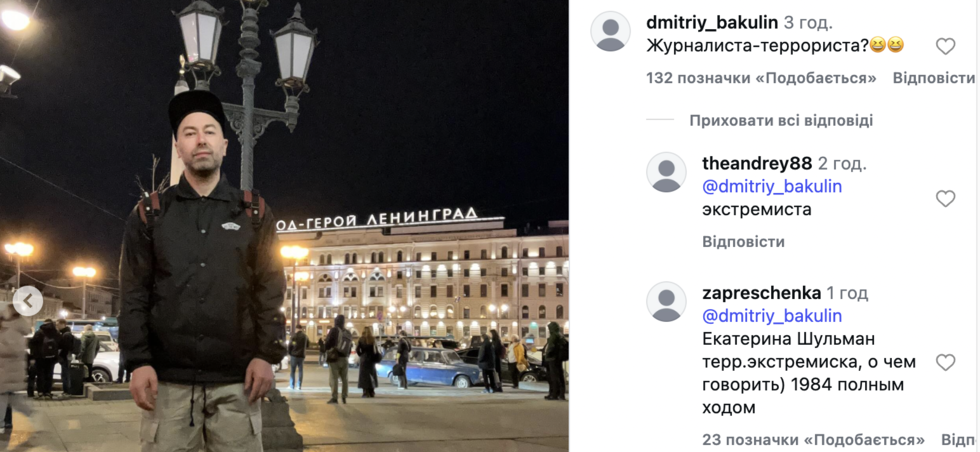Like theandrey88's reply with heart icon

pyautogui.click(x=945, y=199)
